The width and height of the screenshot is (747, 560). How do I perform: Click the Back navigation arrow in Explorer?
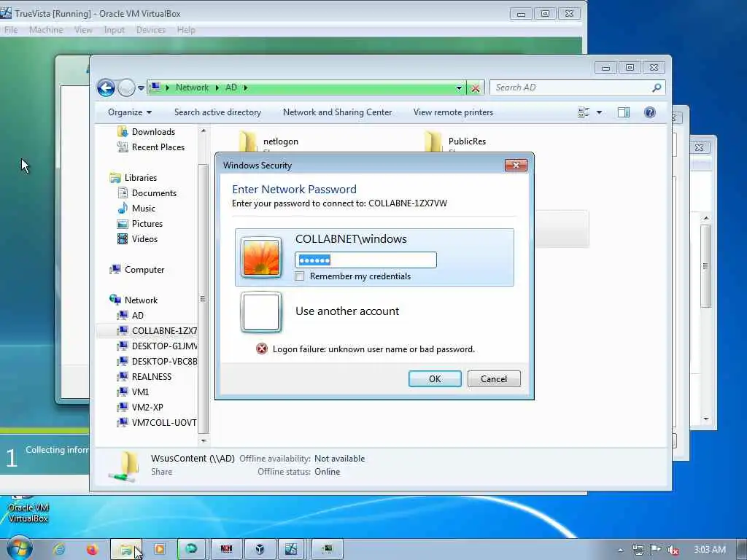(106, 87)
